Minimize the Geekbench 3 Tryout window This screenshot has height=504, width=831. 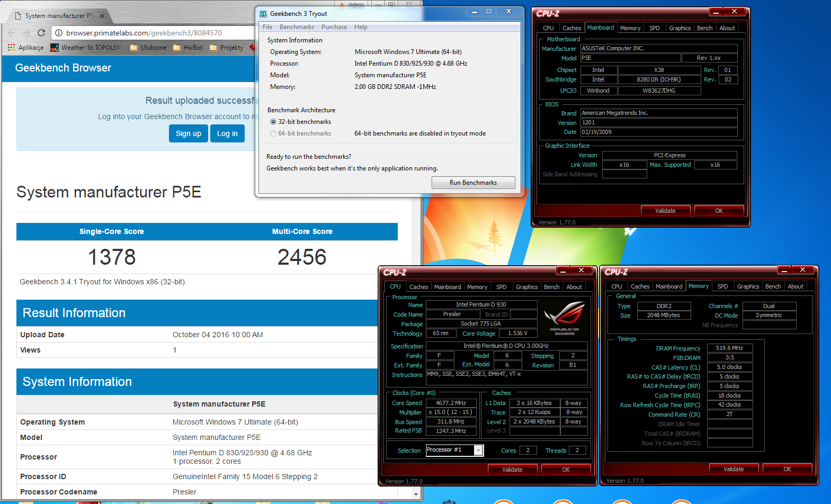475,12
